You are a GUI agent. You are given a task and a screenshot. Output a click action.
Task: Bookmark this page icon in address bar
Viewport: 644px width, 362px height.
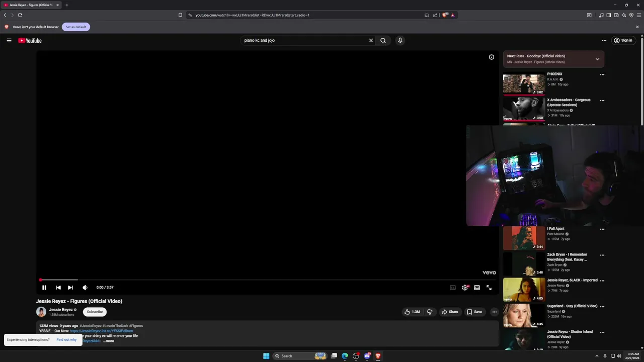[180, 15]
